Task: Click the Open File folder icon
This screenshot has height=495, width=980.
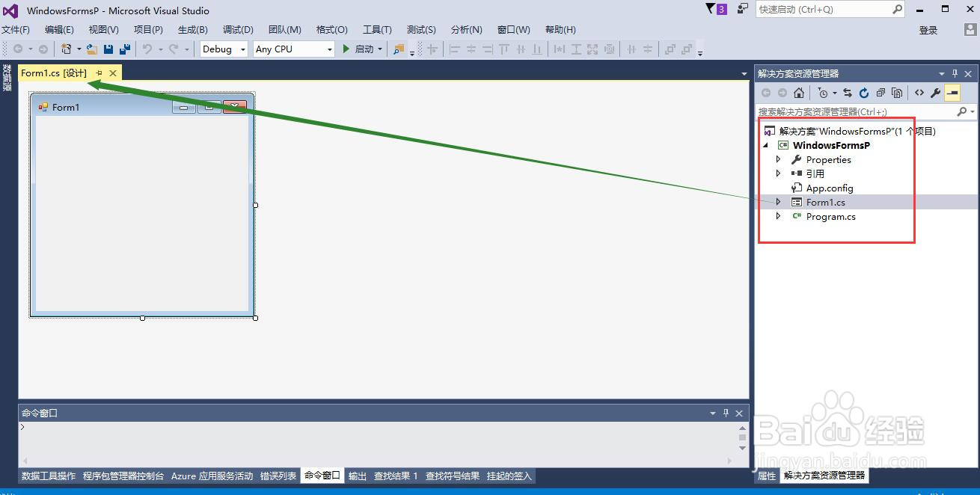Action: [91, 49]
